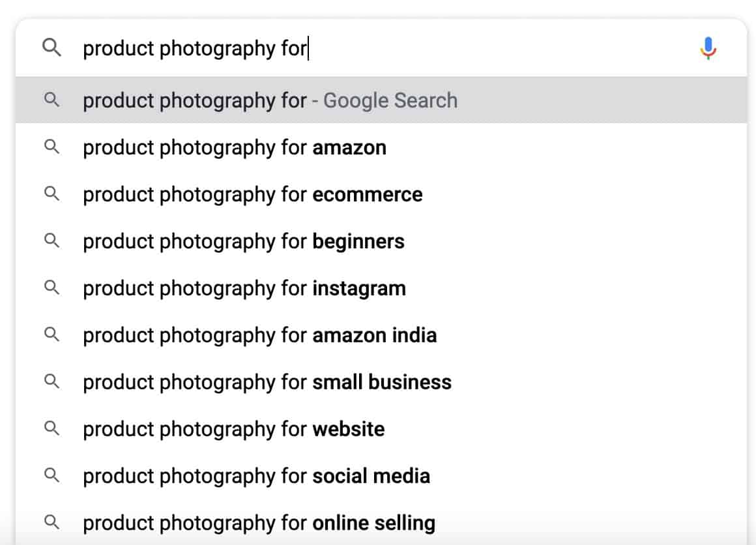Click search icon beside 'instagram' suggestion
Screen dimensions: 756x545
51,288
